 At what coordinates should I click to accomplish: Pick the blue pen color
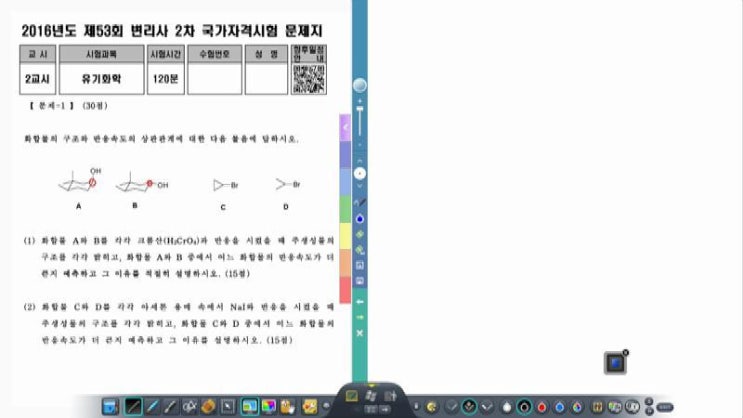(x=559, y=407)
